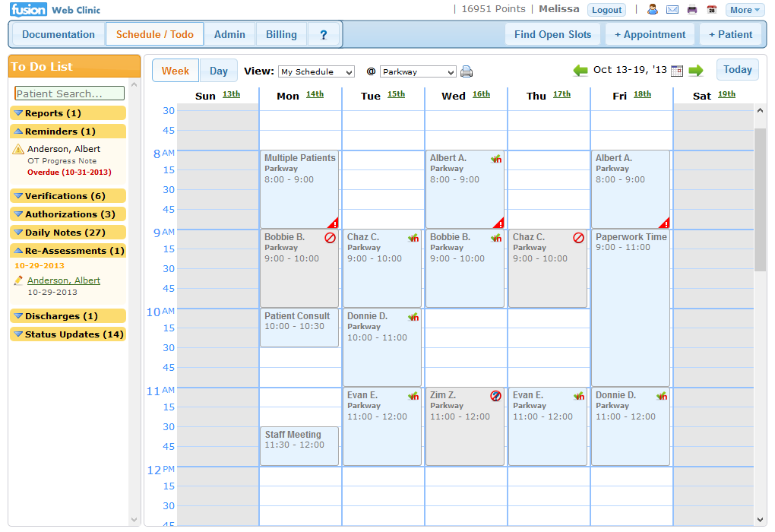Image resolution: width=775 pixels, height=532 pixels.
Task: Switch calendar to Day view
Action: pos(219,71)
